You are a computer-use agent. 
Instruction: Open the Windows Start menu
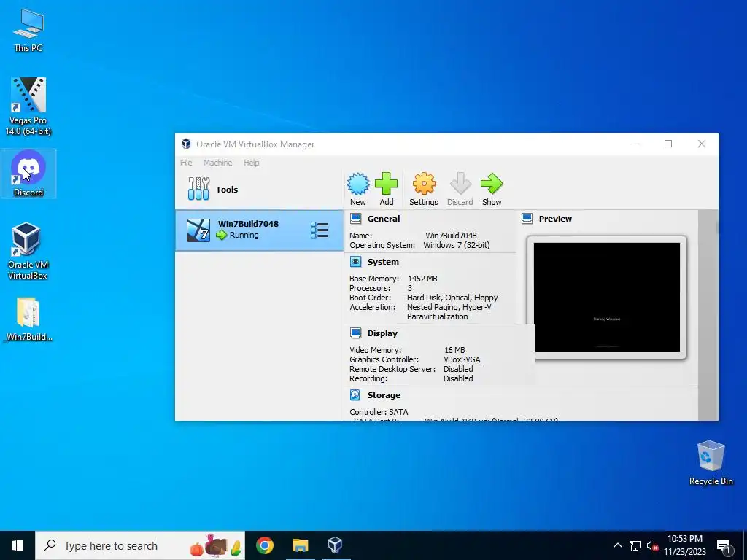[x=18, y=545]
